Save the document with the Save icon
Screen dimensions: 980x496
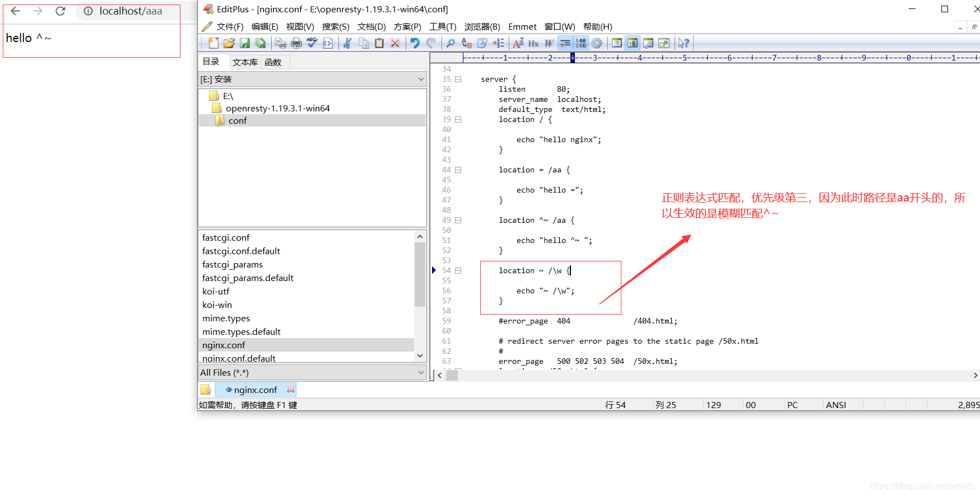pos(244,43)
